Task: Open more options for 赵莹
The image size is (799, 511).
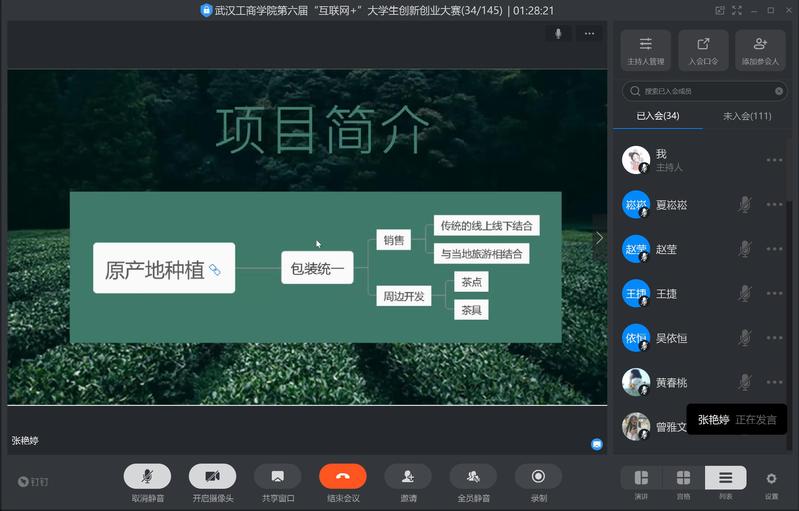Action: 774,249
